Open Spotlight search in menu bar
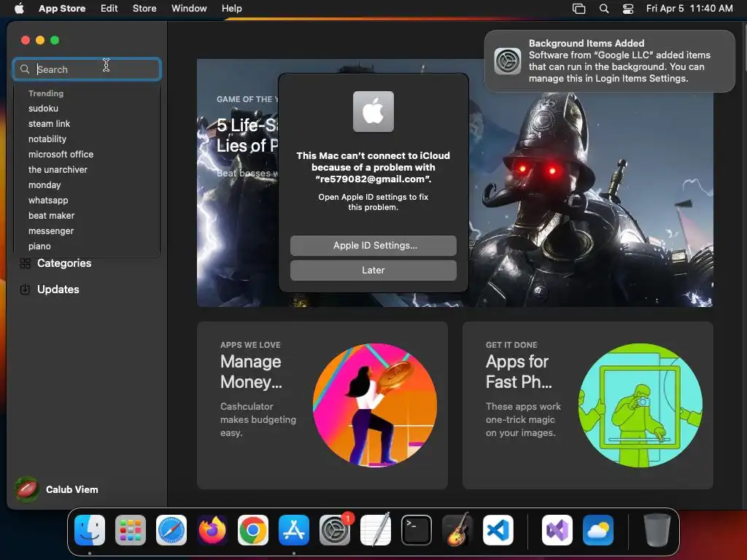This screenshot has height=560, width=747. pos(604,9)
